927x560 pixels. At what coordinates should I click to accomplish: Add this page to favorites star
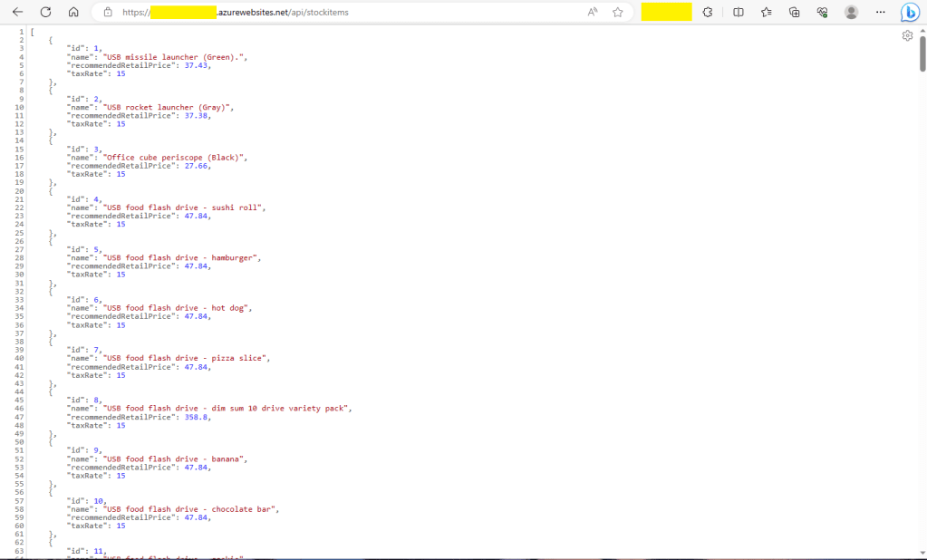pyautogui.click(x=618, y=13)
